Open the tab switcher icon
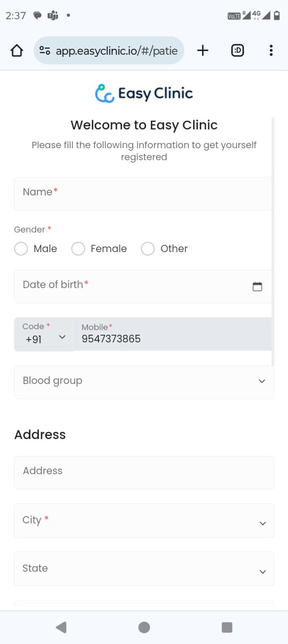 click(238, 50)
